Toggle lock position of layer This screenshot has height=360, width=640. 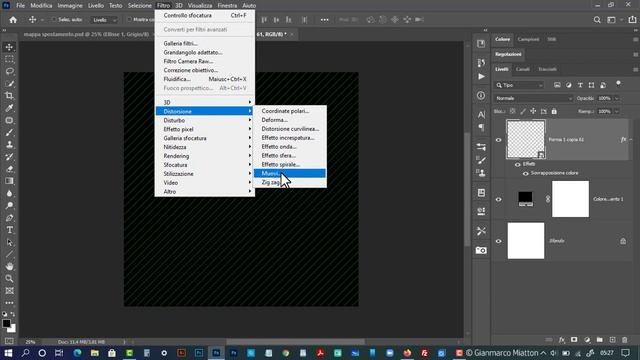click(x=533, y=111)
